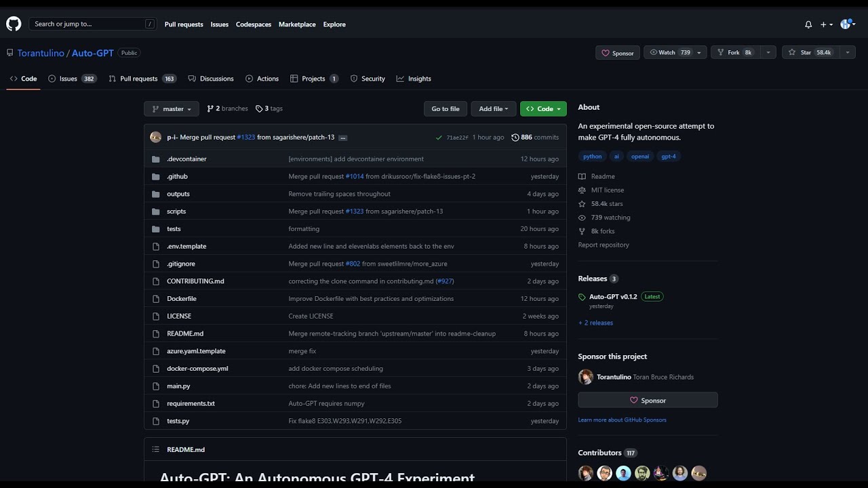Open the GitHub home logo
Image resolution: width=868 pixels, height=488 pixels.
pos(14,24)
